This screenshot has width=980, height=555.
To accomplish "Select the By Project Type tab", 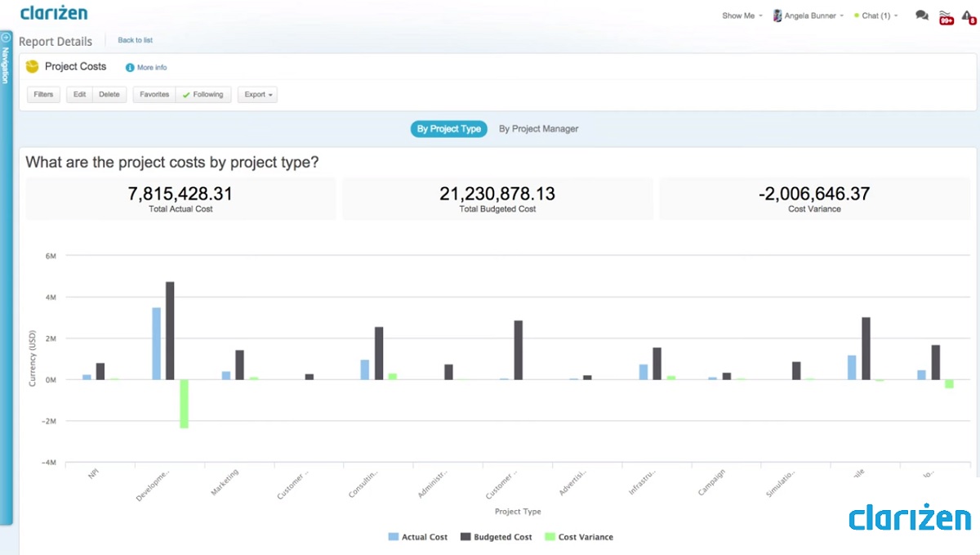I will [448, 129].
